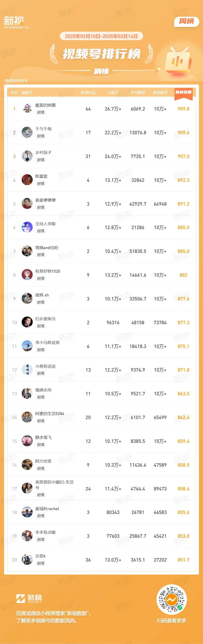The image size is (203, 644).
Task: Click the date range 2025年03月10日-03月16日 pill
Action: click(x=101, y=36)
